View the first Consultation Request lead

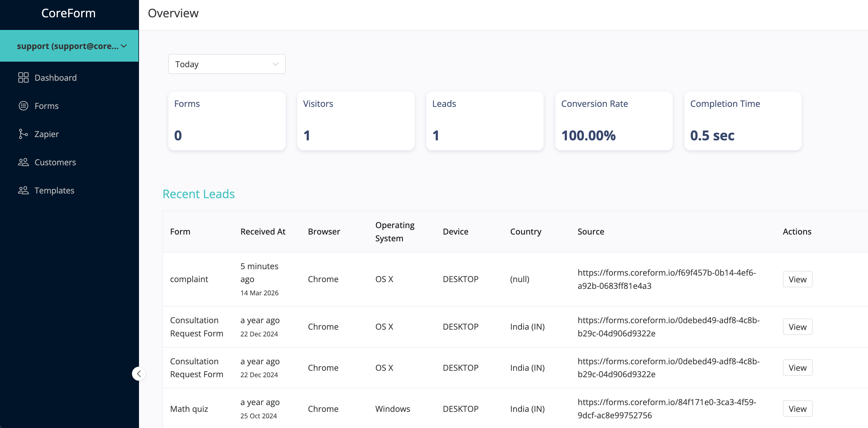[x=797, y=327]
